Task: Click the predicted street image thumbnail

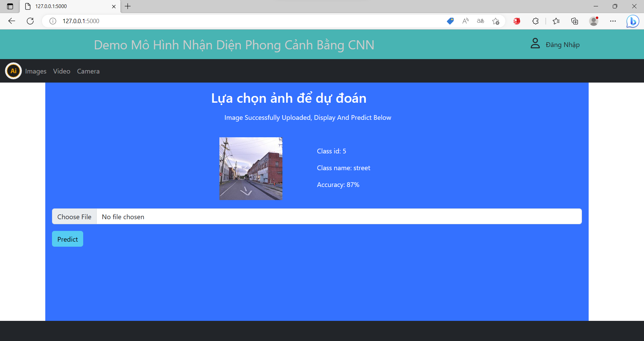Action: (x=251, y=168)
